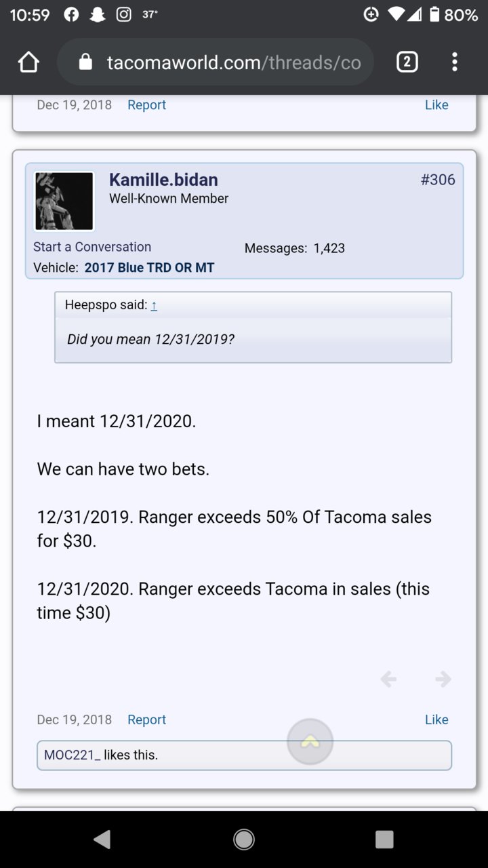The image size is (488, 868).
Task: Open Kamille.bidan's avatar image
Action: pos(64,201)
